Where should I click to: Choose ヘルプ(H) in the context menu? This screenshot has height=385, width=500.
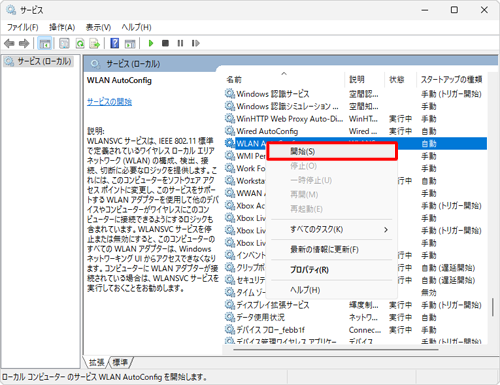click(332, 290)
